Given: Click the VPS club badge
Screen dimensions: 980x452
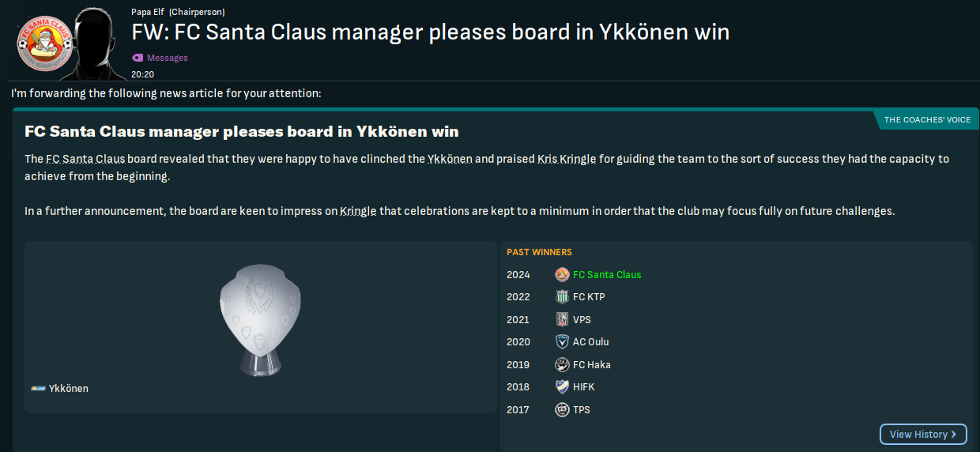Looking at the screenshot, I should (562, 319).
